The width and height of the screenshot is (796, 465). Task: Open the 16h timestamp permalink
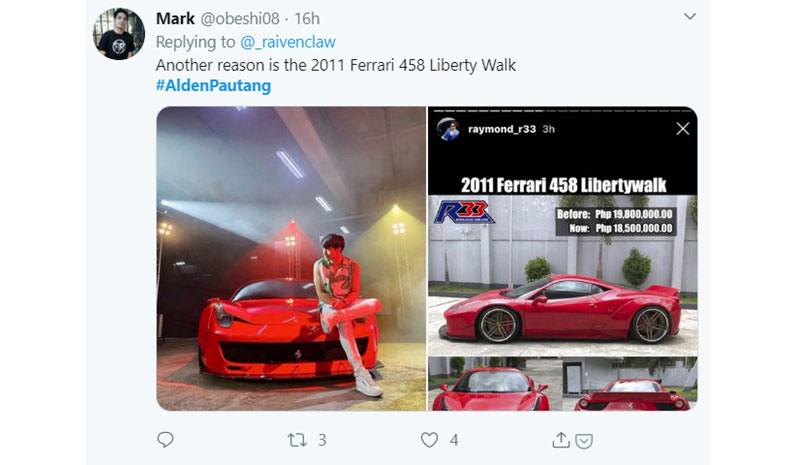307,19
